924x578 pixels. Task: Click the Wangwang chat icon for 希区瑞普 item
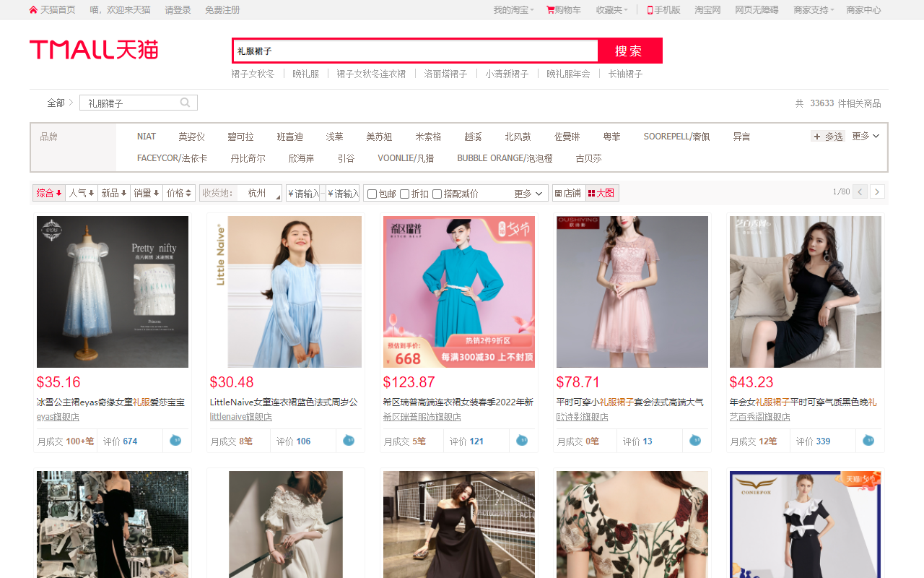522,440
